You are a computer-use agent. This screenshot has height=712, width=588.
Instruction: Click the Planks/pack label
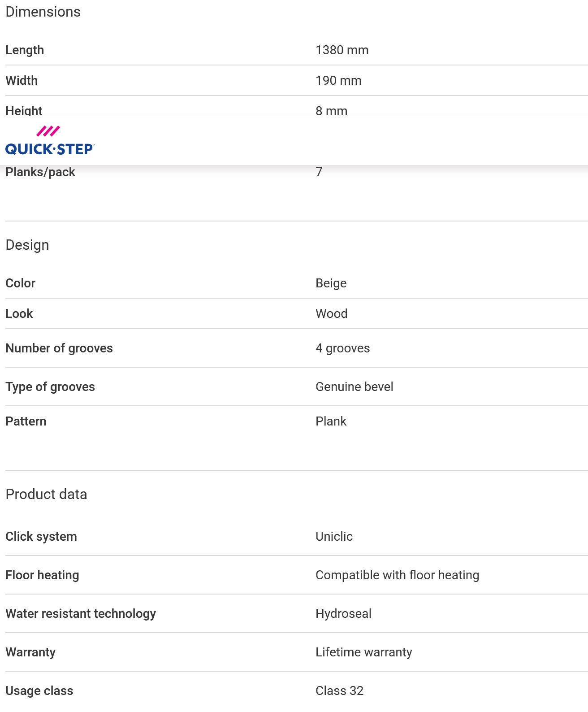point(40,172)
